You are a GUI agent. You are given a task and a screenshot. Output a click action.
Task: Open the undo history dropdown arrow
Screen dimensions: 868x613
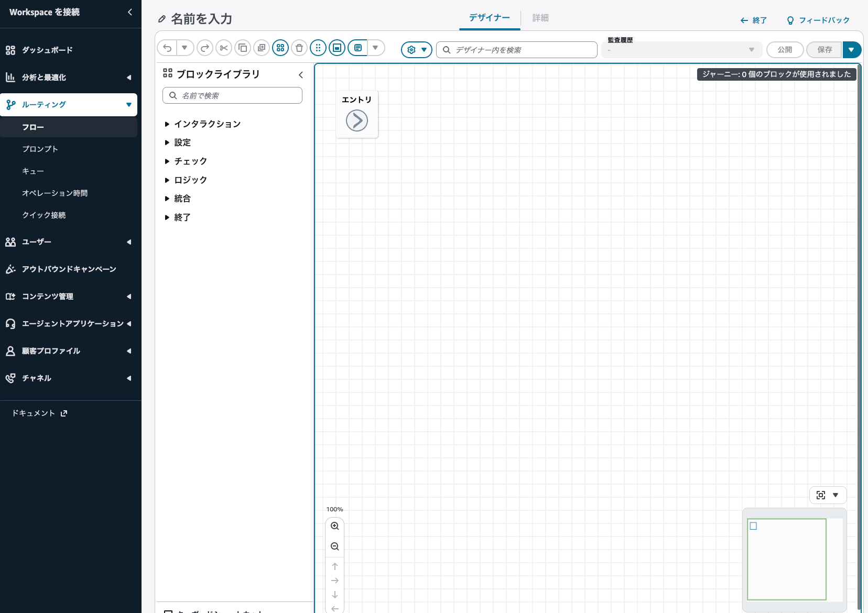[185, 48]
